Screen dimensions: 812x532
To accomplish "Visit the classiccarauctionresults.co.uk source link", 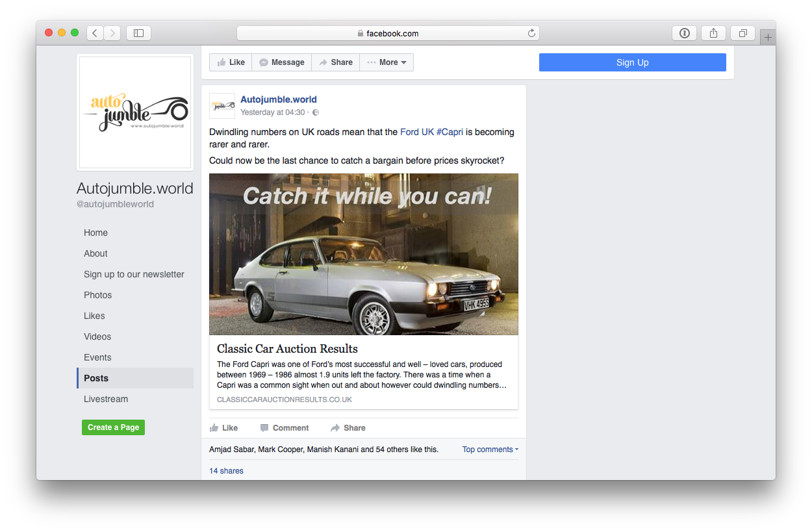I will click(285, 399).
